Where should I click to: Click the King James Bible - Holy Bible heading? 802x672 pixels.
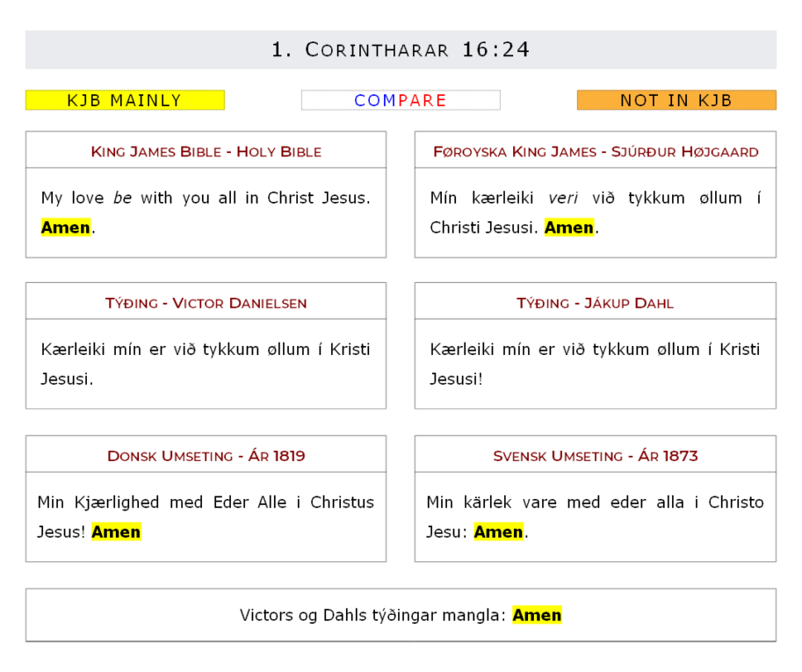pyautogui.click(x=206, y=151)
